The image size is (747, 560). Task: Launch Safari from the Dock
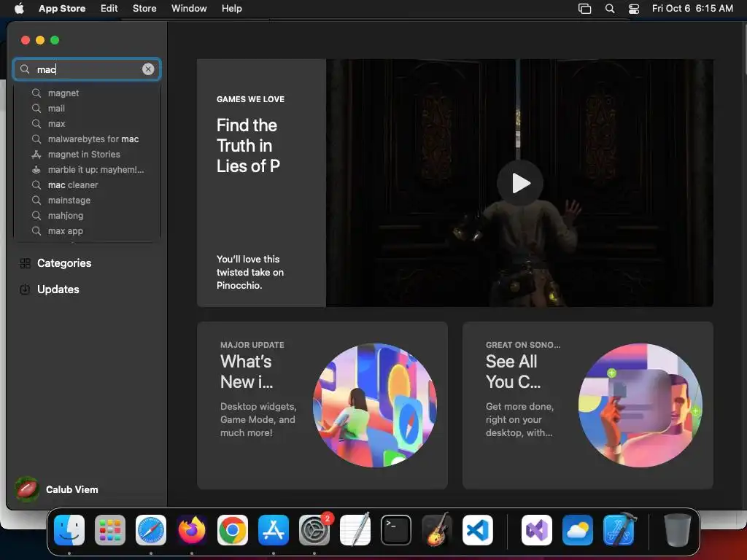click(151, 530)
